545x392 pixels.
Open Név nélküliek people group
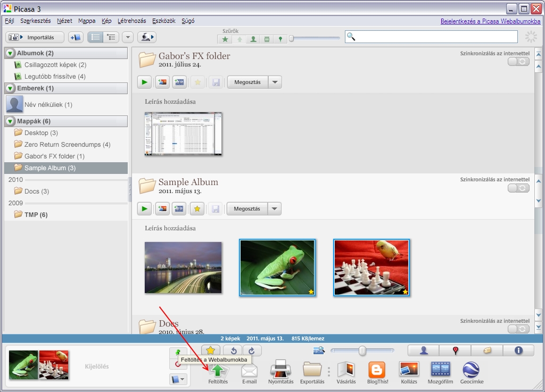tap(66, 104)
